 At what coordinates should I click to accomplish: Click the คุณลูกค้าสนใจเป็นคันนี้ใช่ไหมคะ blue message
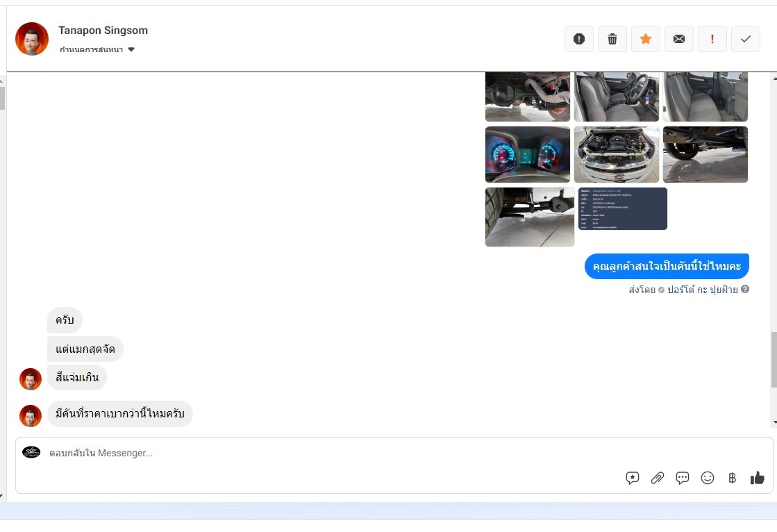[667, 266]
